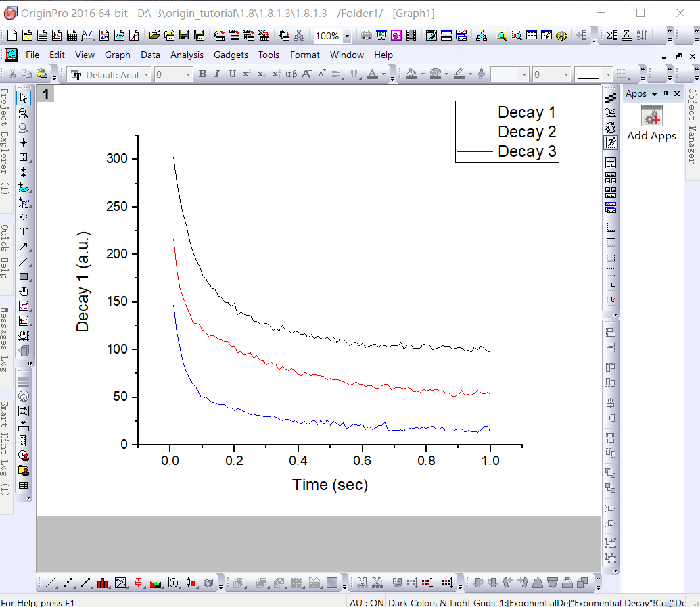
Task: Open the line width dropdown
Action: click(567, 74)
